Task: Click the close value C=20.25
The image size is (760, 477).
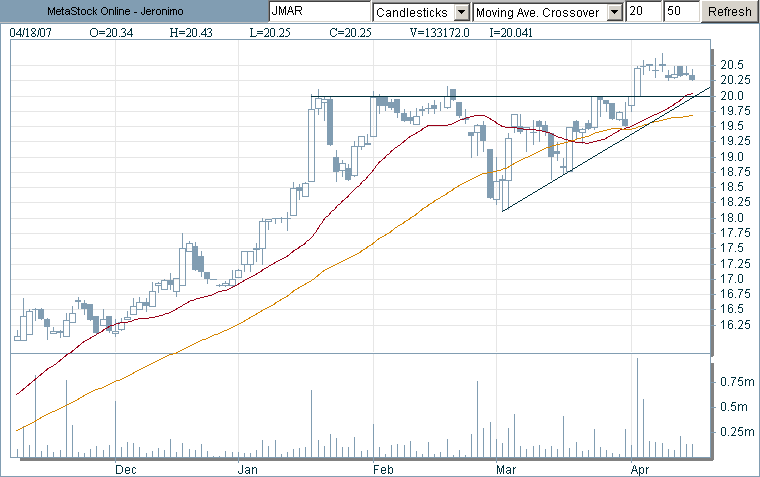Action: [x=350, y=33]
